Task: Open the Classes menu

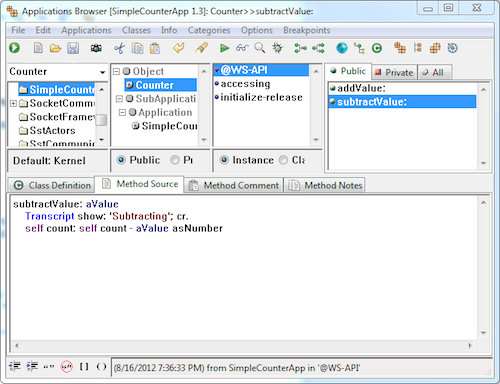Action: coord(136,30)
